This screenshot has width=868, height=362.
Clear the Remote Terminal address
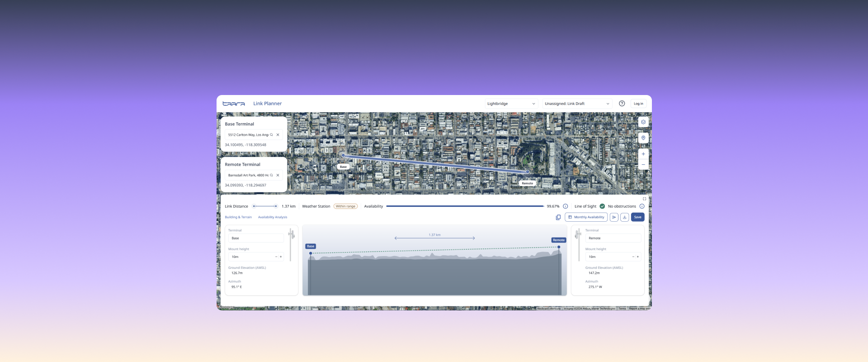(x=278, y=175)
